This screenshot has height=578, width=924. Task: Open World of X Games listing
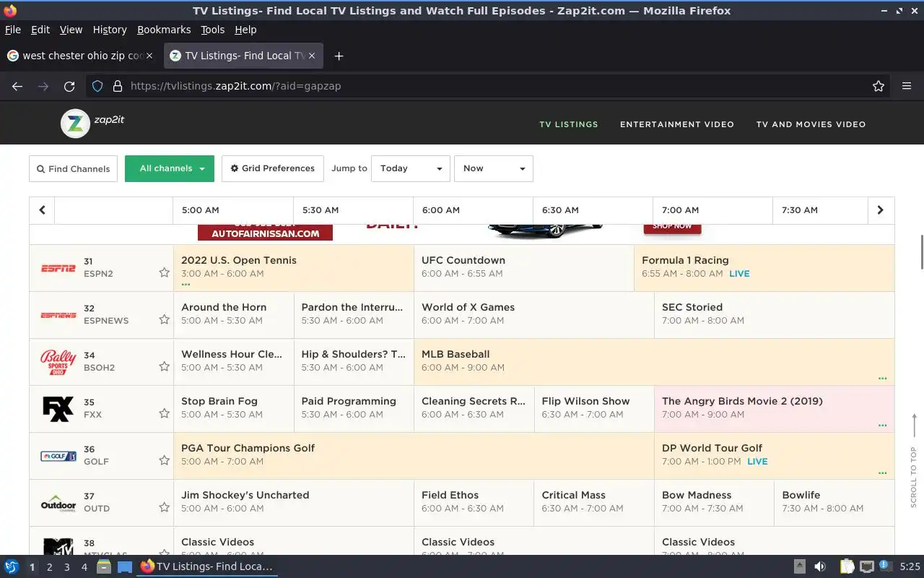[534, 315]
